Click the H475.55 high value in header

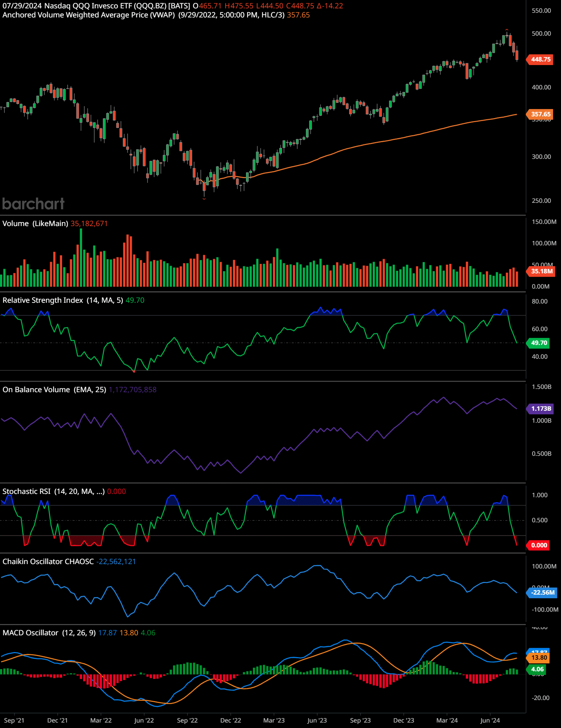(239, 6)
